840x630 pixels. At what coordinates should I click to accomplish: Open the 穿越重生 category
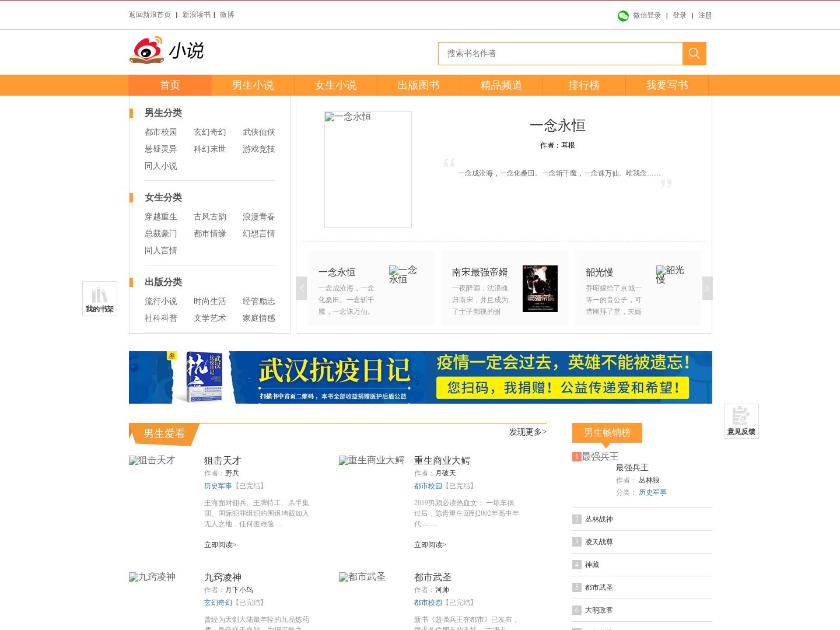click(x=161, y=217)
